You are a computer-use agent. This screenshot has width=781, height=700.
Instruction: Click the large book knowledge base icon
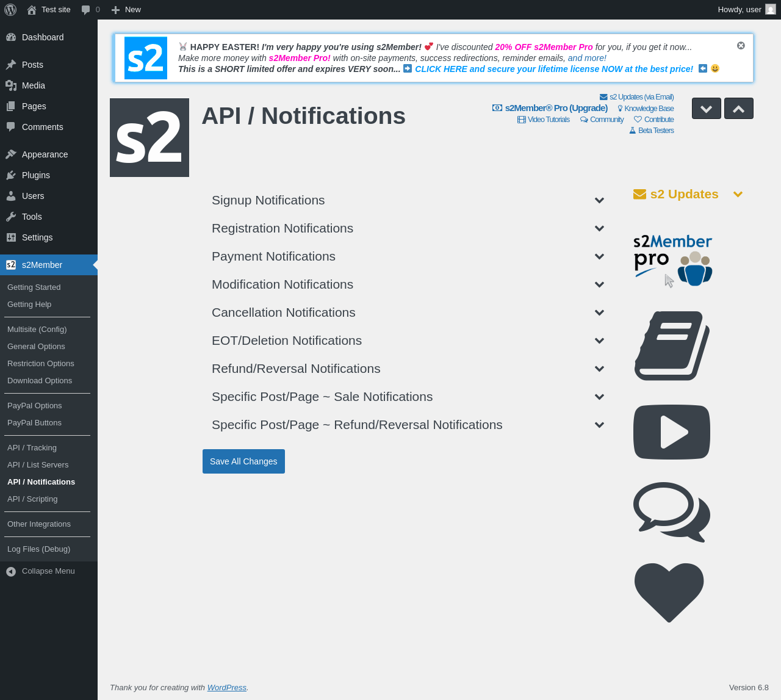(672, 346)
